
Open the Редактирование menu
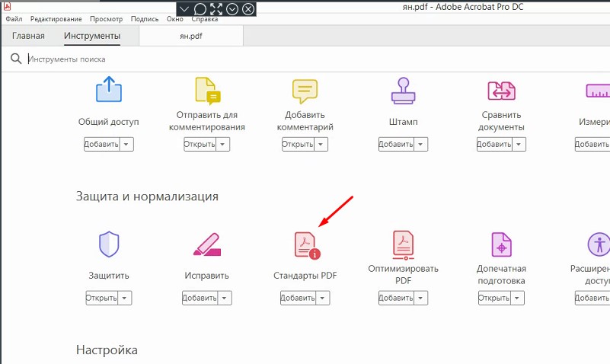coord(56,19)
